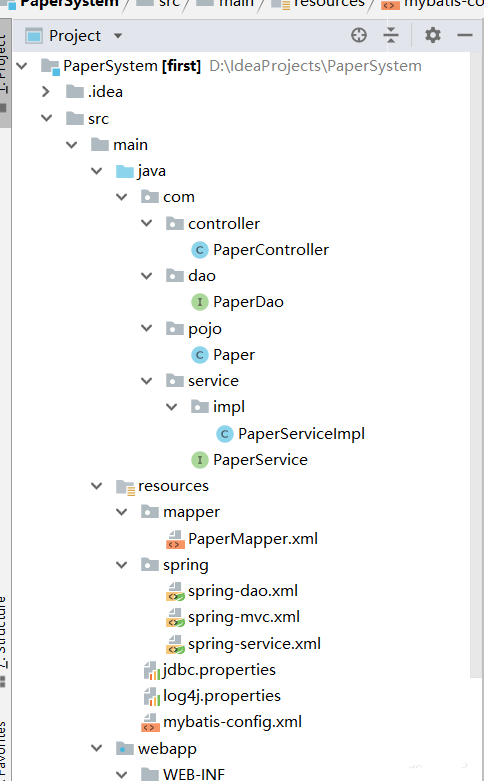Click the collapse all icon in Project toolbar
Image resolution: width=484 pixels, height=781 pixels.
[x=391, y=35]
